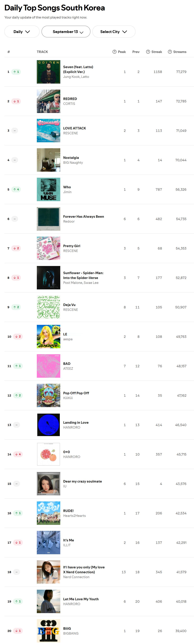Click the Prev column header
Image resolution: width=194 pixels, height=644 pixels.
click(x=136, y=52)
